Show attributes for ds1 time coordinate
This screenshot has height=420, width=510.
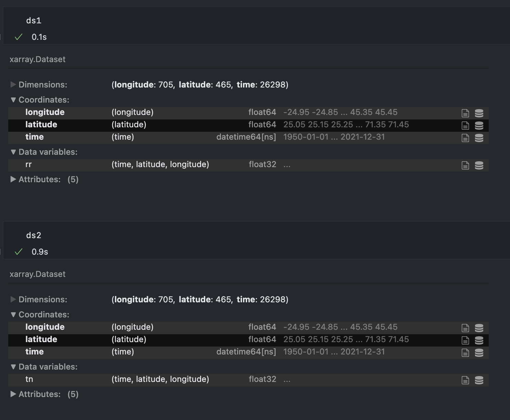[465, 138]
